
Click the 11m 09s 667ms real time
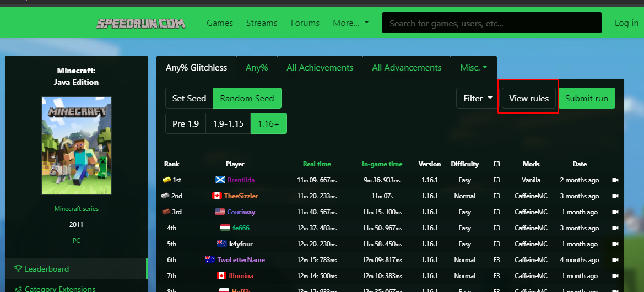pyautogui.click(x=317, y=180)
